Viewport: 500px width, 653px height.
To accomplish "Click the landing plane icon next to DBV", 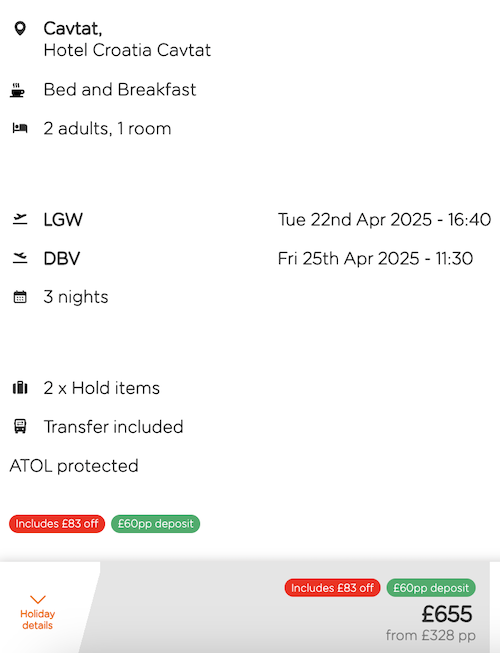I will click(20, 258).
